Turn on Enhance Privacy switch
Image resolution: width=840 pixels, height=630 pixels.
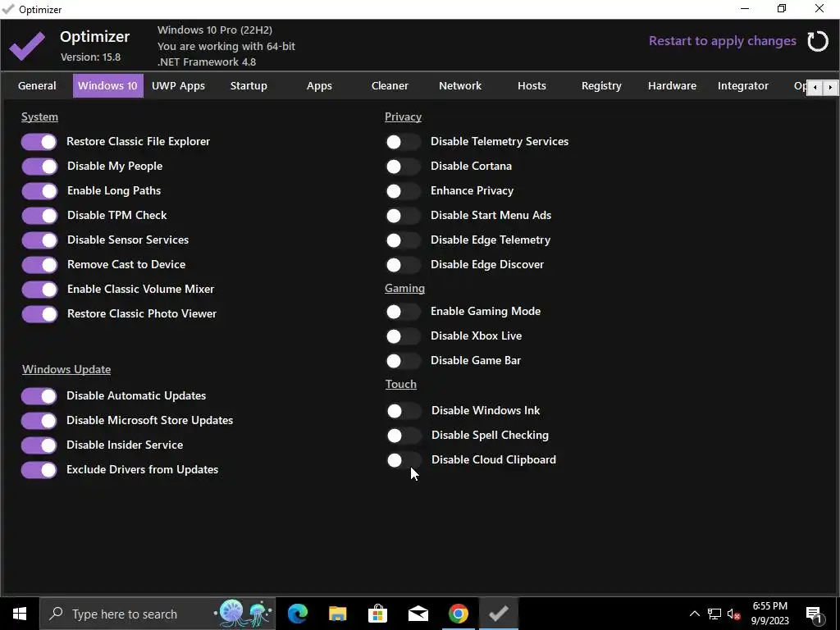(x=403, y=191)
